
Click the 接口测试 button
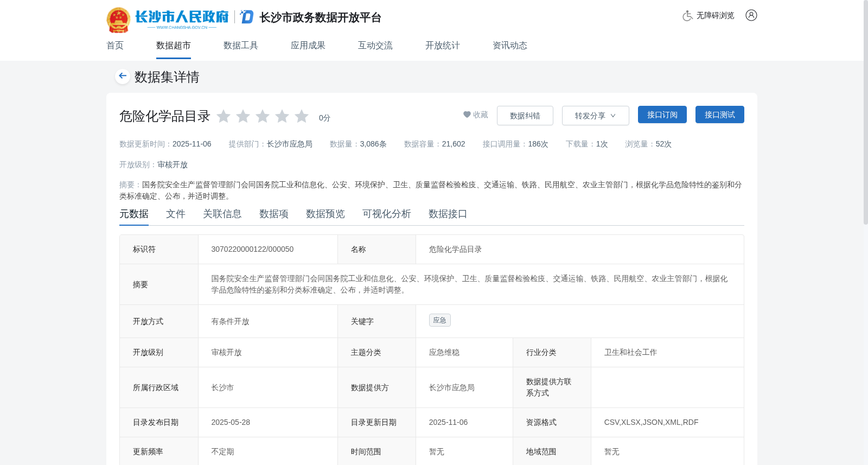(x=720, y=114)
